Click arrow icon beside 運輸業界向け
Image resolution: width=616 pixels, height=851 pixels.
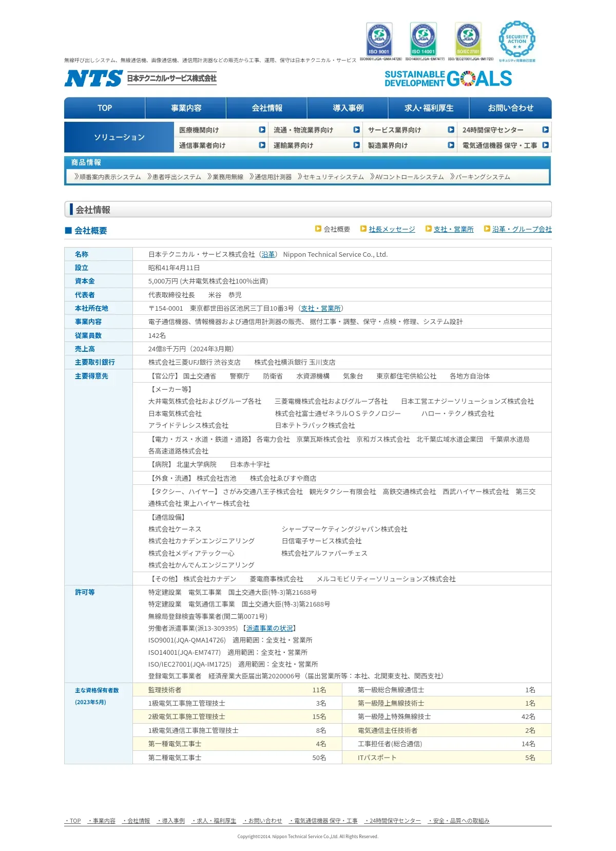[357, 145]
